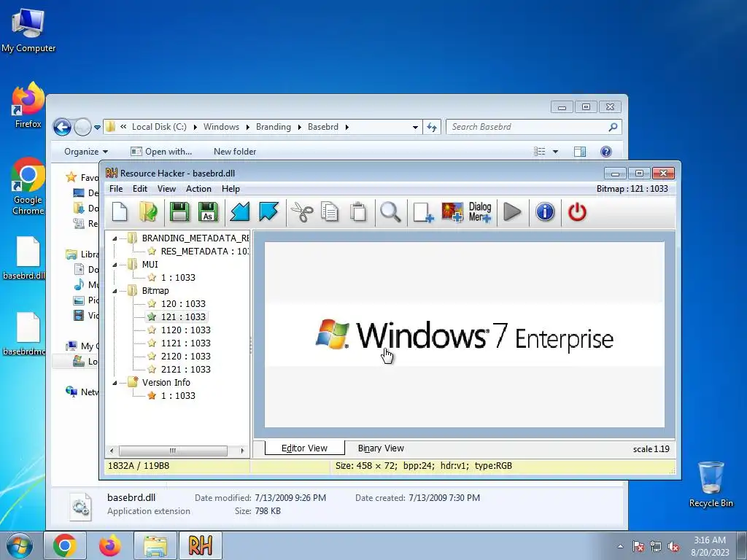The height and width of the screenshot is (560, 747).
Task: Click the New blank script toolbar icon
Action: 120,211
